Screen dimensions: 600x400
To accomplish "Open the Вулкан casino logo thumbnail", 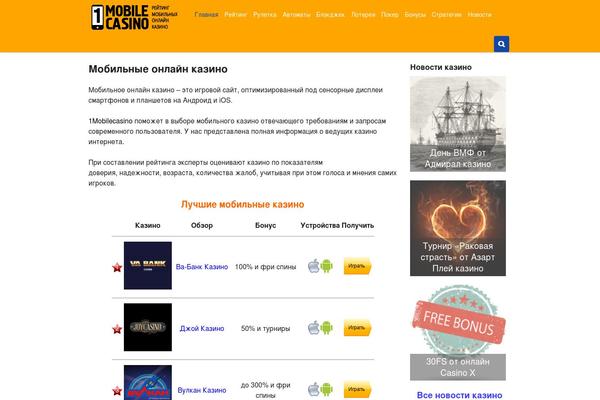I will (148, 382).
